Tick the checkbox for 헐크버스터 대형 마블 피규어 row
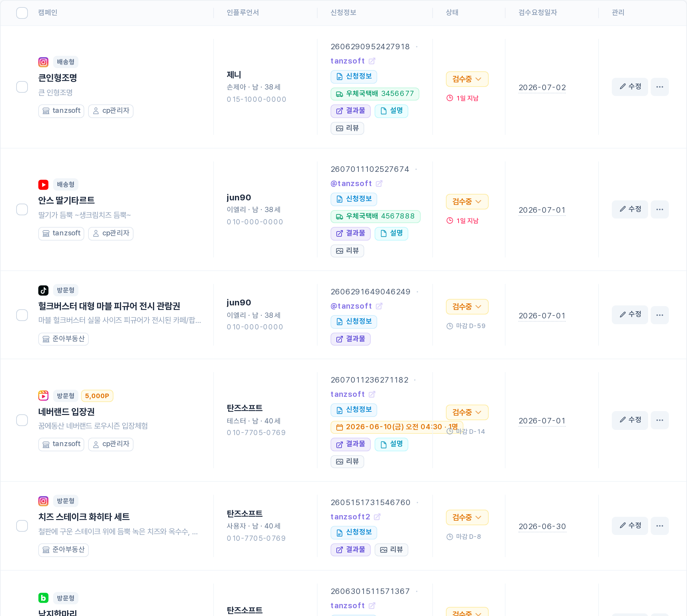This screenshot has height=616, width=687. pyautogui.click(x=22, y=315)
